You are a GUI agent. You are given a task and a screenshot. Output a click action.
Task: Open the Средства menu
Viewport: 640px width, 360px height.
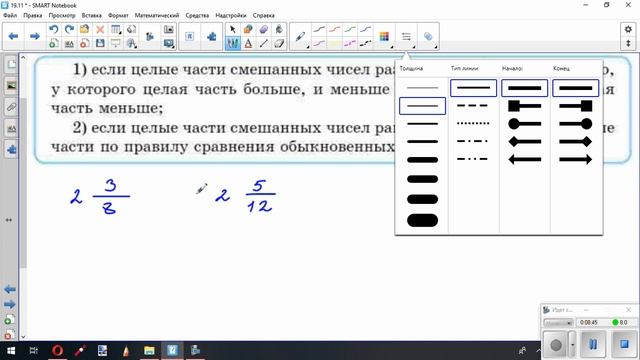(x=197, y=16)
